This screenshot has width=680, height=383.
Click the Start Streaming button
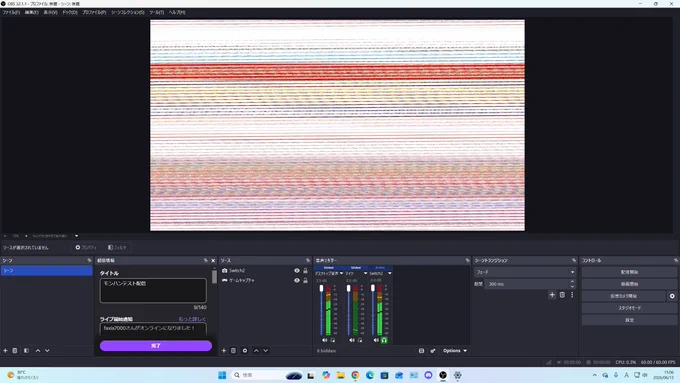(629, 272)
